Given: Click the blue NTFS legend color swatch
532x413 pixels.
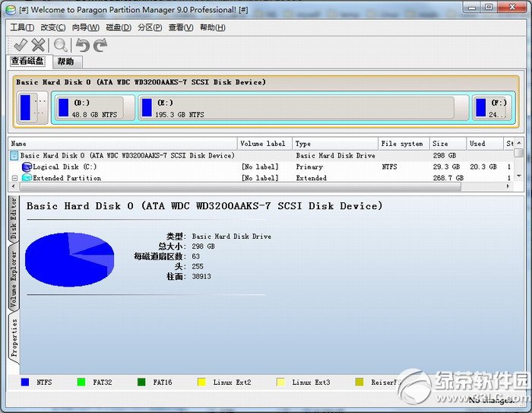Looking at the screenshot, I should coord(25,382).
